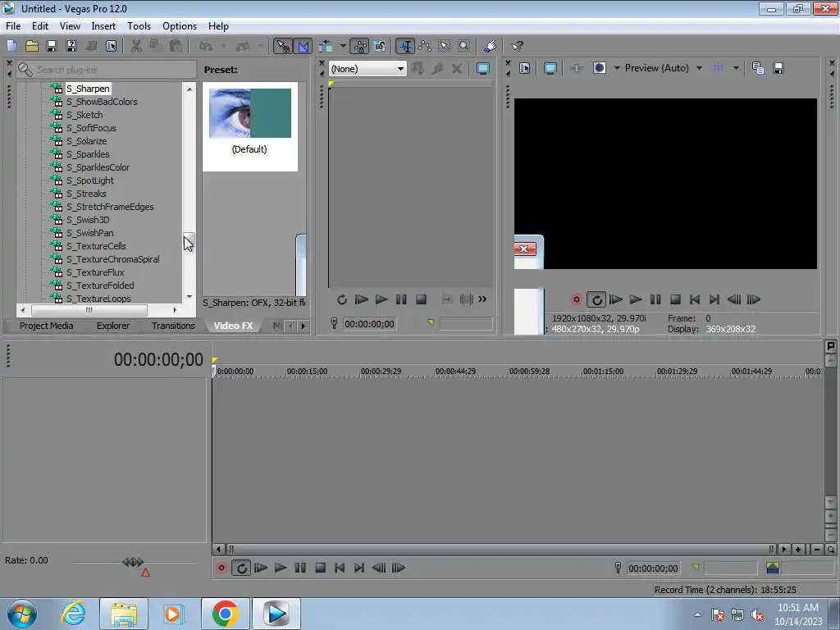This screenshot has width=840, height=630.
Task: Open the (None) dropdown in the Trimmer
Action: 367,69
